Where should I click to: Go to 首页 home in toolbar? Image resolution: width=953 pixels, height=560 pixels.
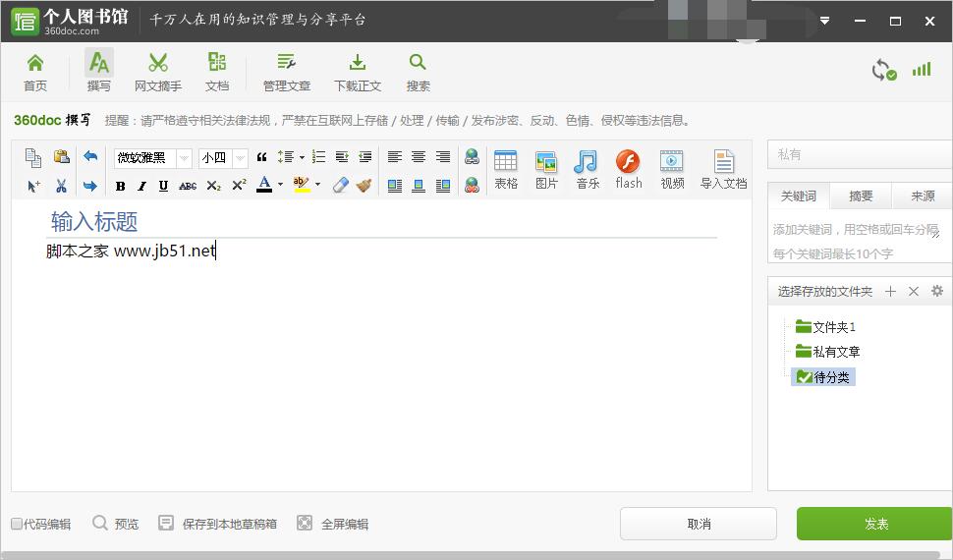pyautogui.click(x=35, y=72)
